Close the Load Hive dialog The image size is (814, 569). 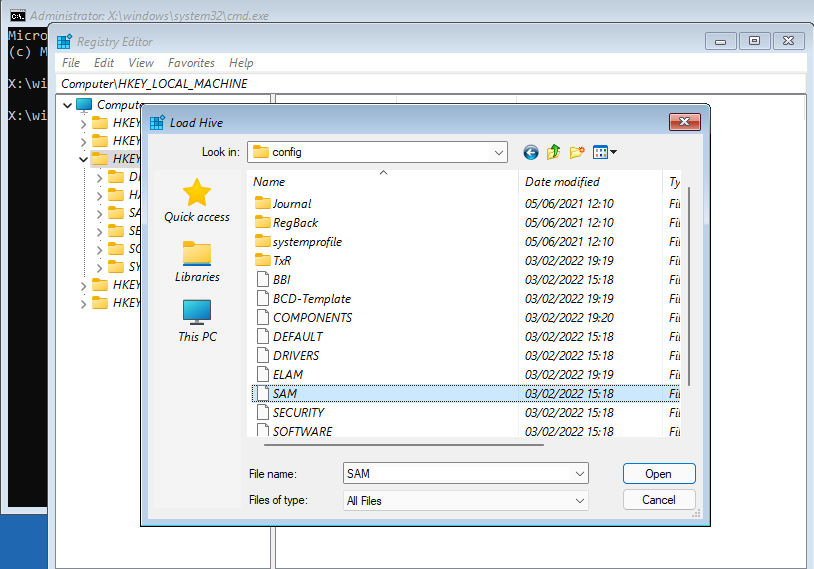(x=685, y=122)
